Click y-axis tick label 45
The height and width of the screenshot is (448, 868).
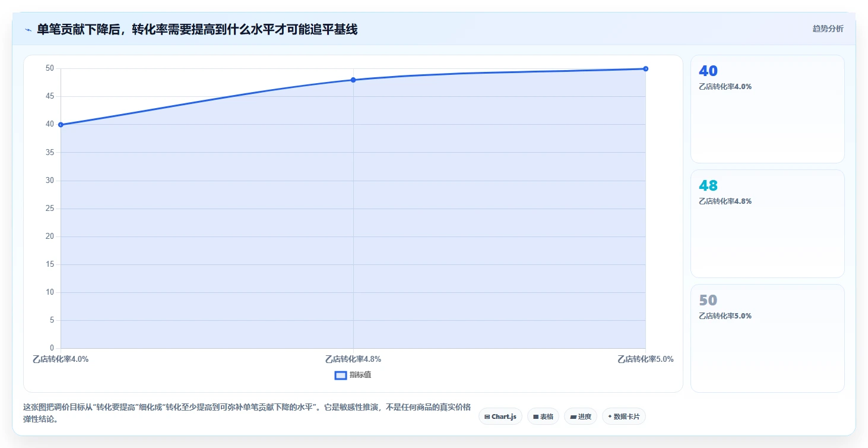pos(50,96)
